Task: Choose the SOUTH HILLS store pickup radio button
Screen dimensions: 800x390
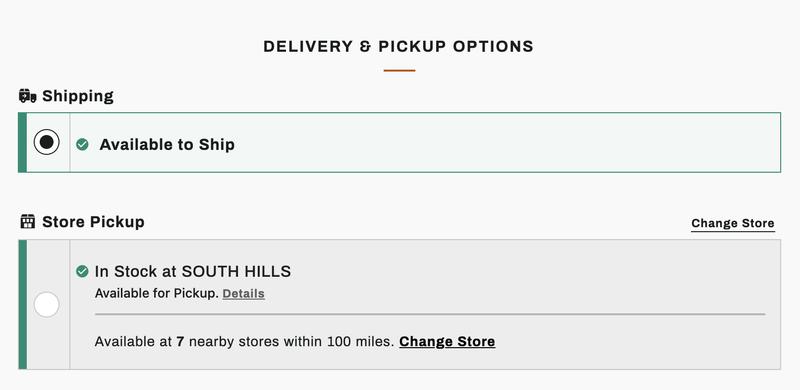Action: 46,305
